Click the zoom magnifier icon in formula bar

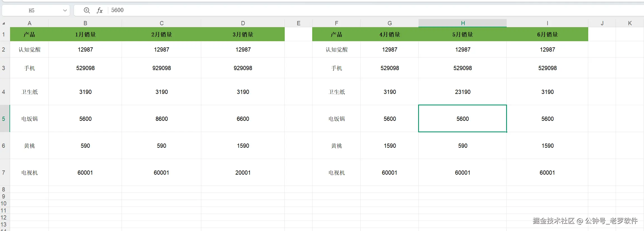[x=87, y=10]
